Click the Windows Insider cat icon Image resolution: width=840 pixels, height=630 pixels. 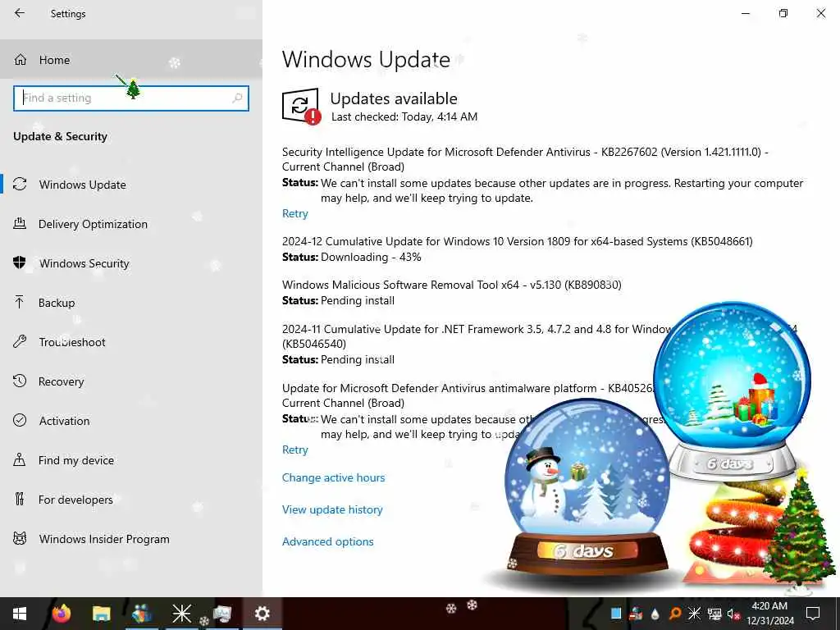pos(20,538)
